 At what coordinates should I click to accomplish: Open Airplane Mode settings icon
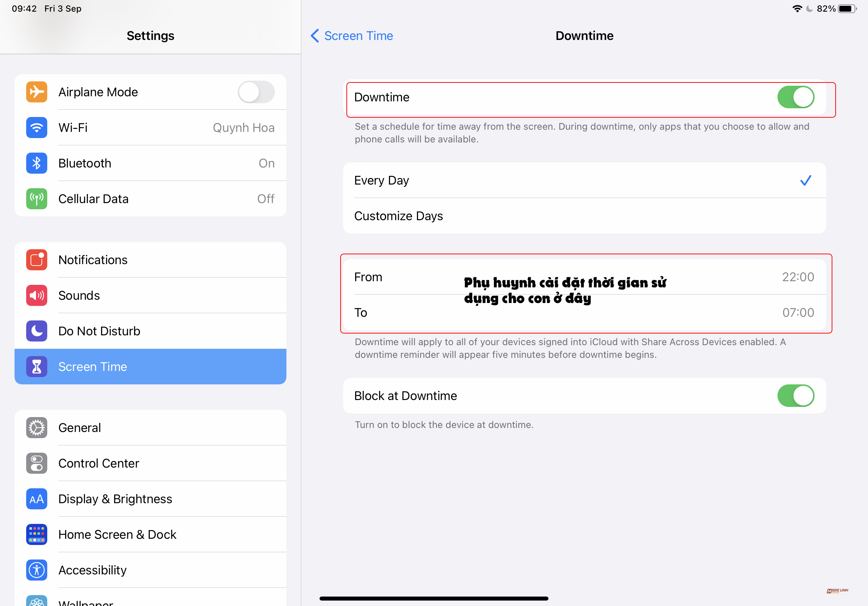coord(36,92)
